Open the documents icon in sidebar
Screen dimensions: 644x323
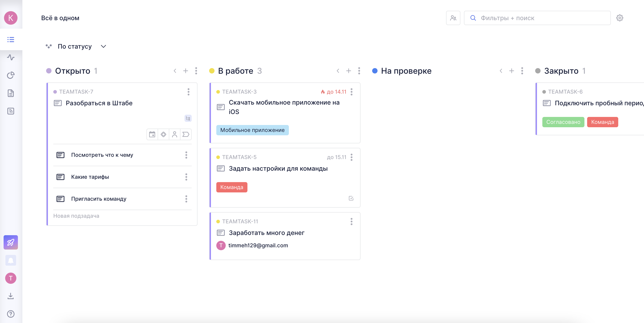[11, 93]
